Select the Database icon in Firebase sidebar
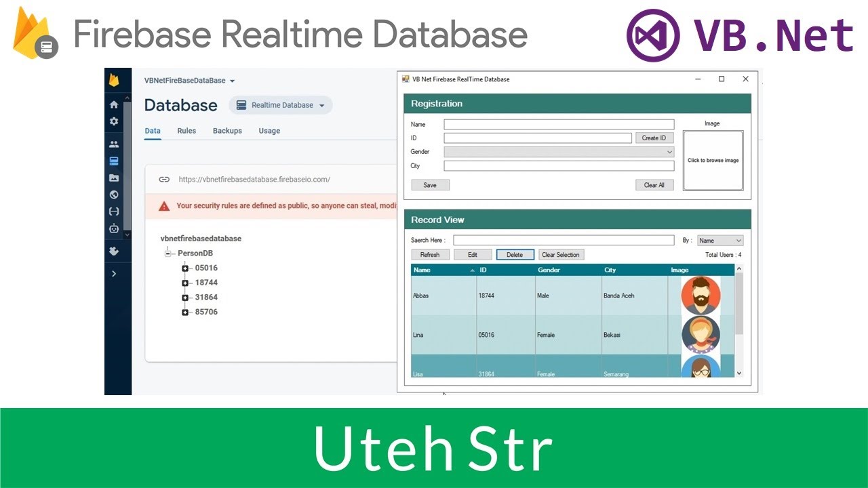This screenshot has width=868, height=488. click(x=114, y=161)
